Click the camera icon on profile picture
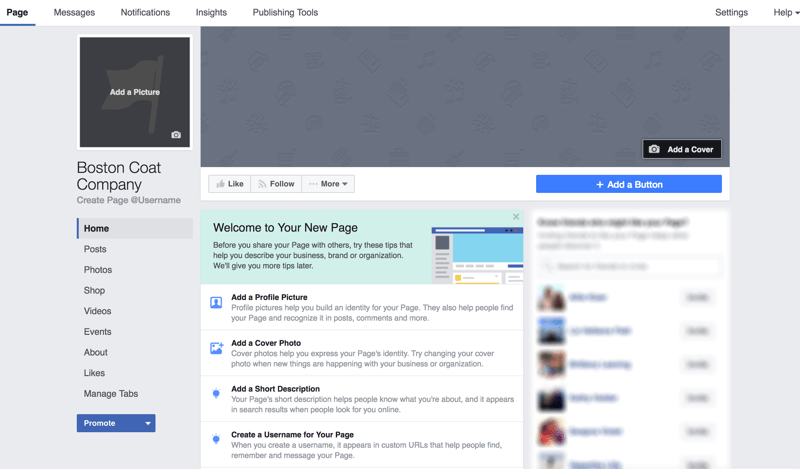Screen dimensions: 800x469 176,135
